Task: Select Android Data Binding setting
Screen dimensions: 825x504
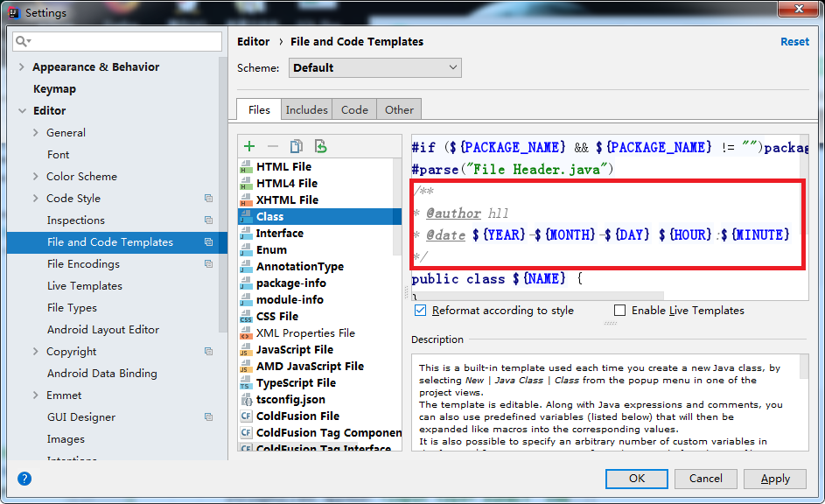Action: (102, 373)
